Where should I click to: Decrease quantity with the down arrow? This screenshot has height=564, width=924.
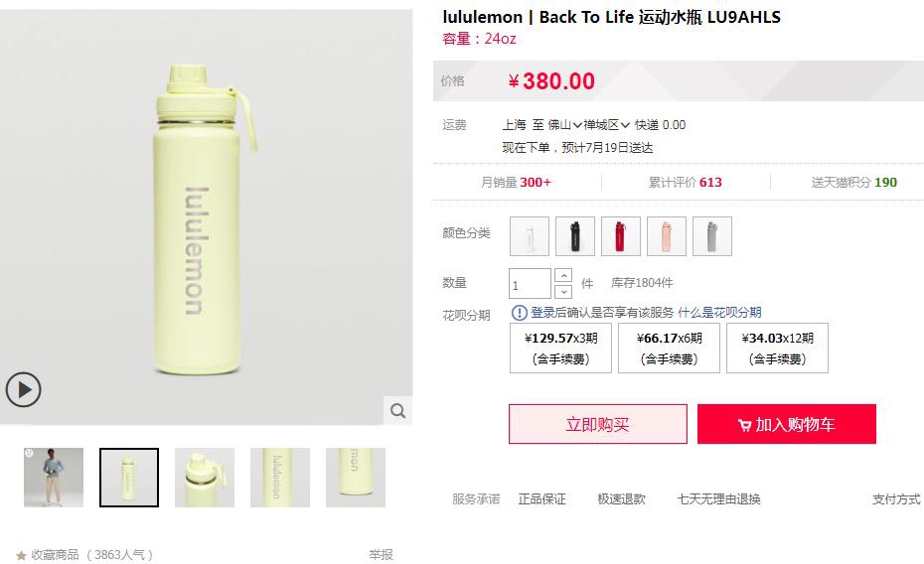[x=563, y=291]
